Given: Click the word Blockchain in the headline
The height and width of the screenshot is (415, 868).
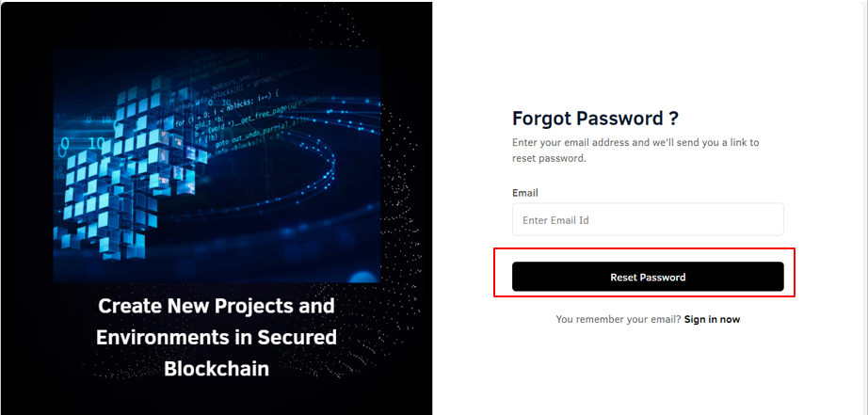Looking at the screenshot, I should (x=217, y=369).
